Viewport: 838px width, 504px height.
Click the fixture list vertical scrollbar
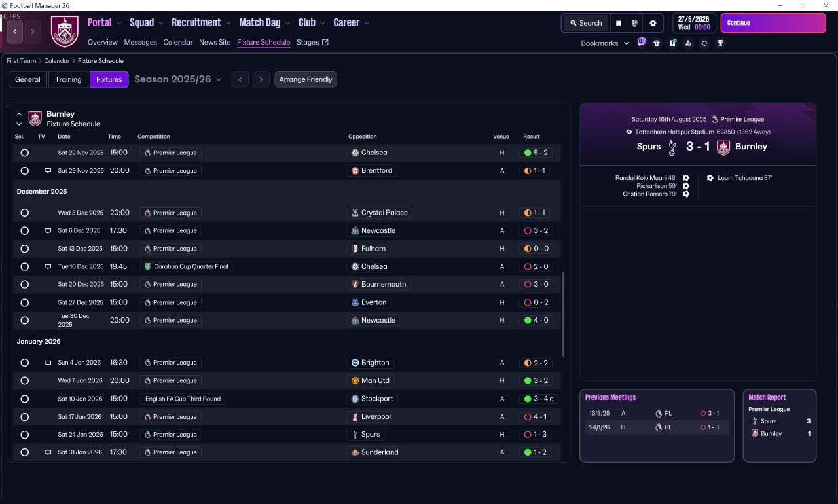564,314
